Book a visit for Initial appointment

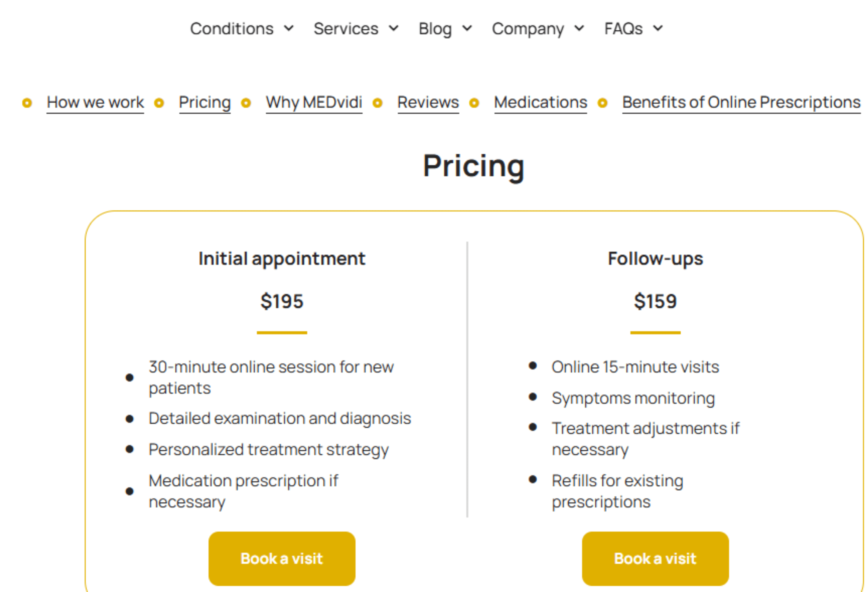pyautogui.click(x=282, y=558)
